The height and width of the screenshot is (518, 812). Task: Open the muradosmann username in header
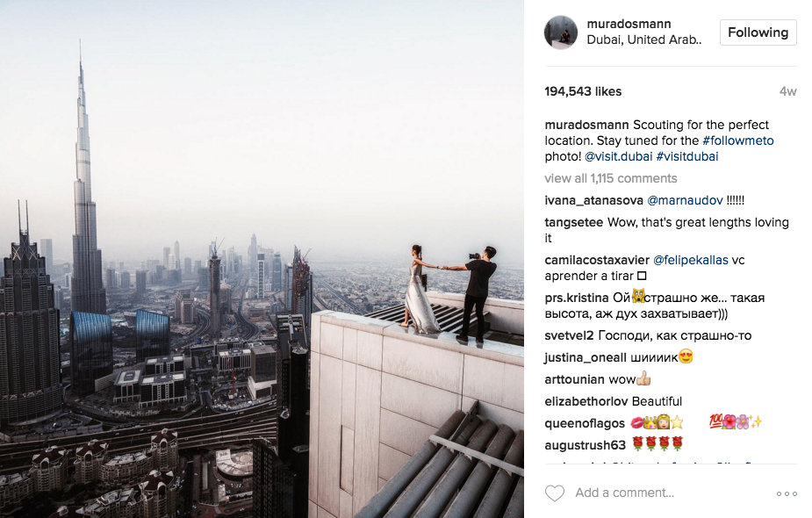[629, 24]
